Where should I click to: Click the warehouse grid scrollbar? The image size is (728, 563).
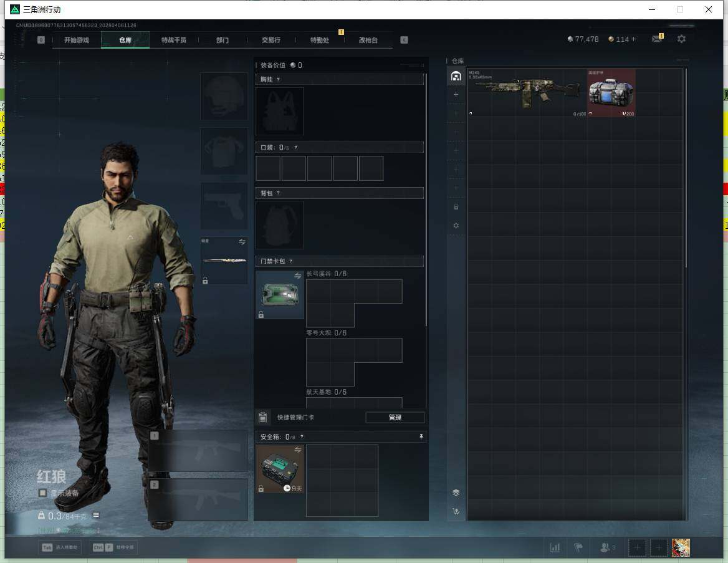[x=686, y=168]
